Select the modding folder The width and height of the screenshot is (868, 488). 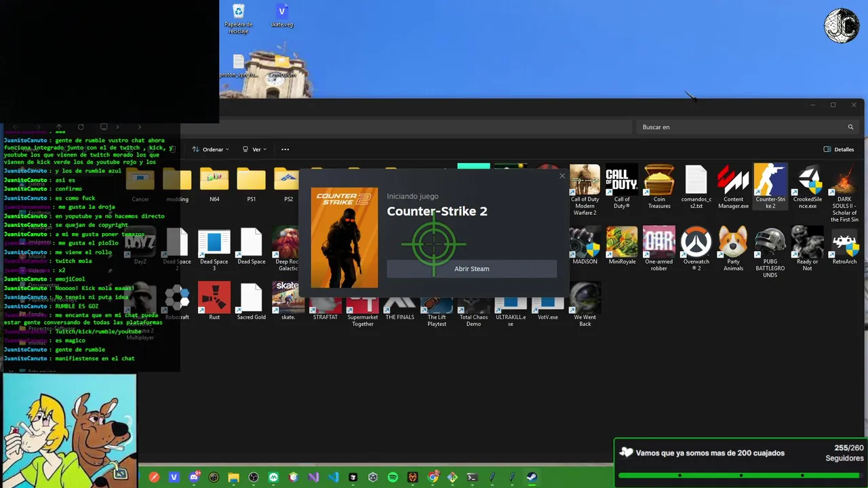click(x=177, y=184)
